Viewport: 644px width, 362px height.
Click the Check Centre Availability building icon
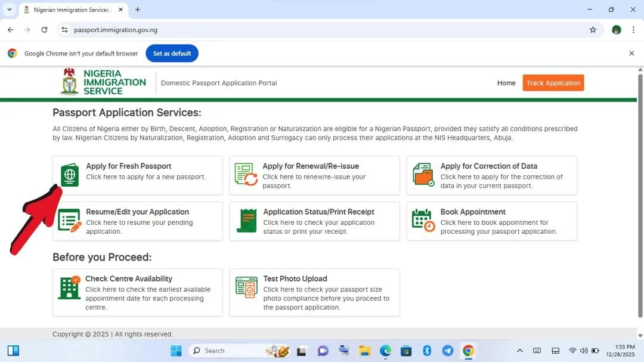coord(69,287)
